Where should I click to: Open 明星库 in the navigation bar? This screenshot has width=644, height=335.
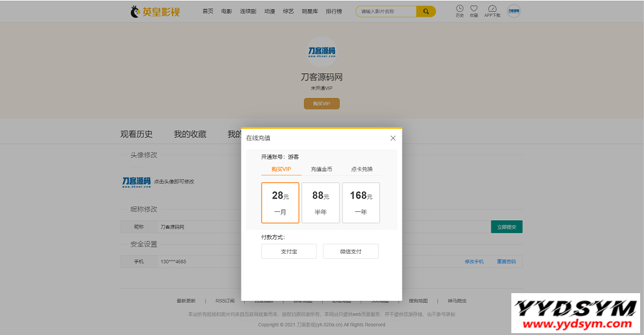tap(310, 12)
